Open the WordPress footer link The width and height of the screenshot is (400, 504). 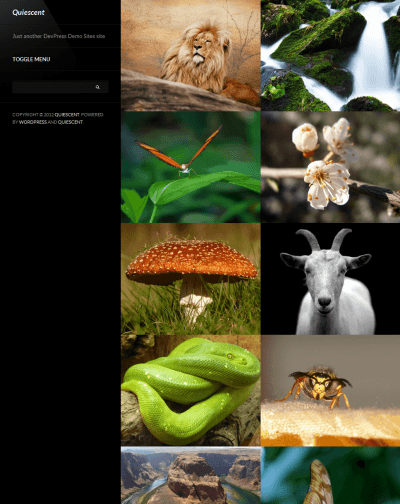[33, 122]
